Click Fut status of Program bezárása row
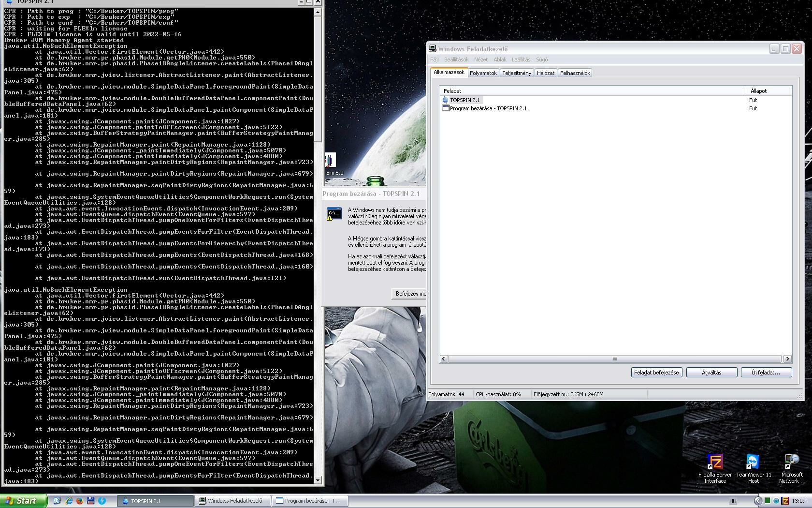 [753, 108]
